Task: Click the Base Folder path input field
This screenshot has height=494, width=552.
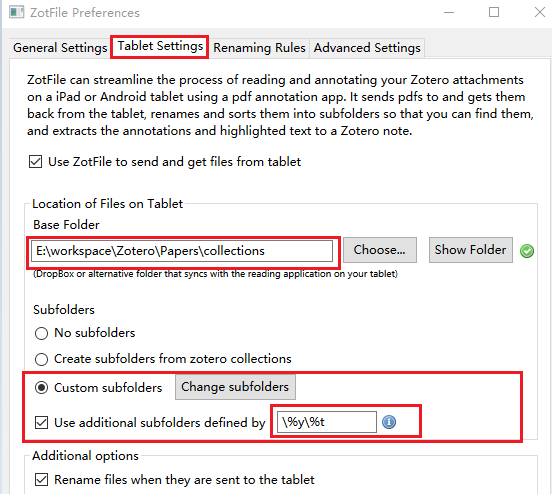Action: pos(182,251)
